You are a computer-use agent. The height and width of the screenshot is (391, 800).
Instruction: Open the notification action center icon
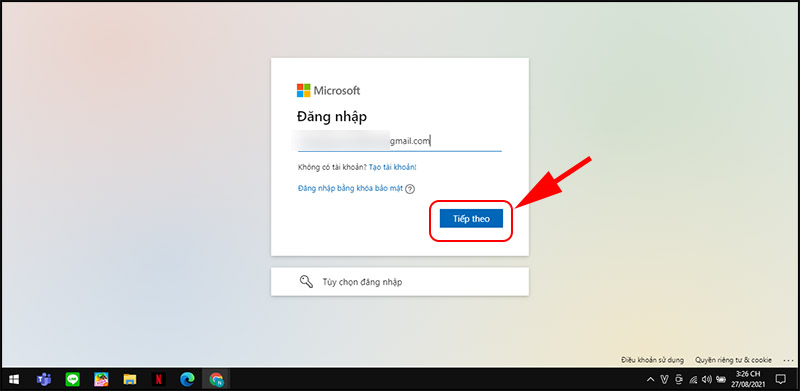[780, 379]
